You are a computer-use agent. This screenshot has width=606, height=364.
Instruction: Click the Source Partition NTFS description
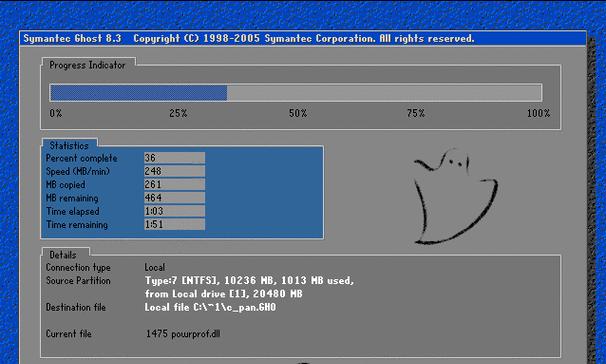[x=249, y=287]
